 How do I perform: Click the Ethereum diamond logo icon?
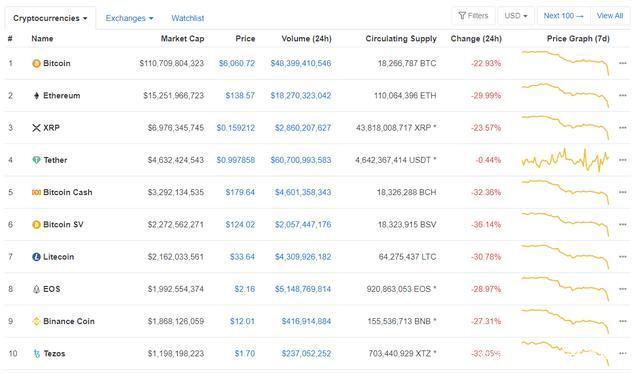click(x=36, y=95)
